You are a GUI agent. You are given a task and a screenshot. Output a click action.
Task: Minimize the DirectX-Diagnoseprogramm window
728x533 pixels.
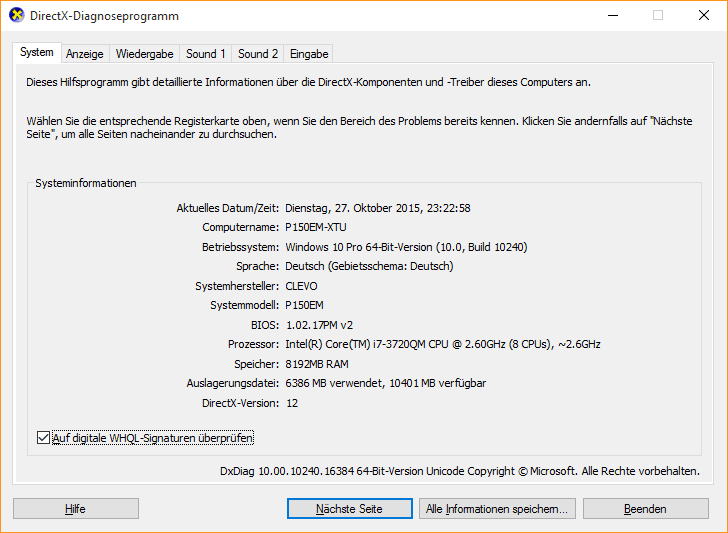pyautogui.click(x=613, y=15)
